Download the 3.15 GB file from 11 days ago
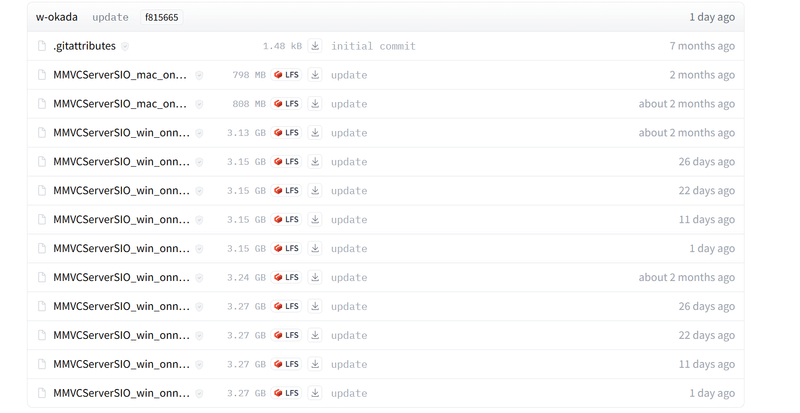This screenshot has width=800, height=413. (x=315, y=220)
